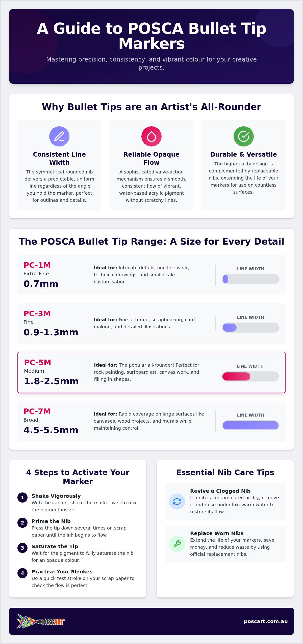The height and width of the screenshot is (644, 303).
Task: Click the pink droplet Reliable Opaque Flow icon
Action: (151, 136)
